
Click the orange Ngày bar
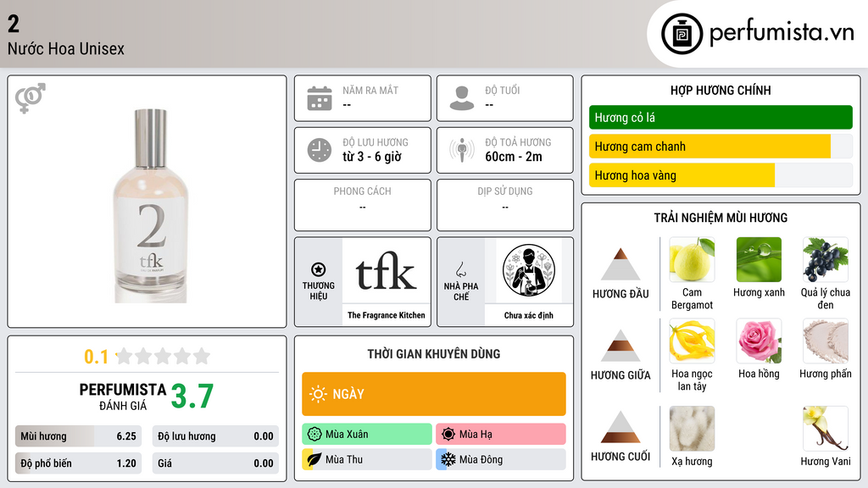pyautogui.click(x=433, y=394)
